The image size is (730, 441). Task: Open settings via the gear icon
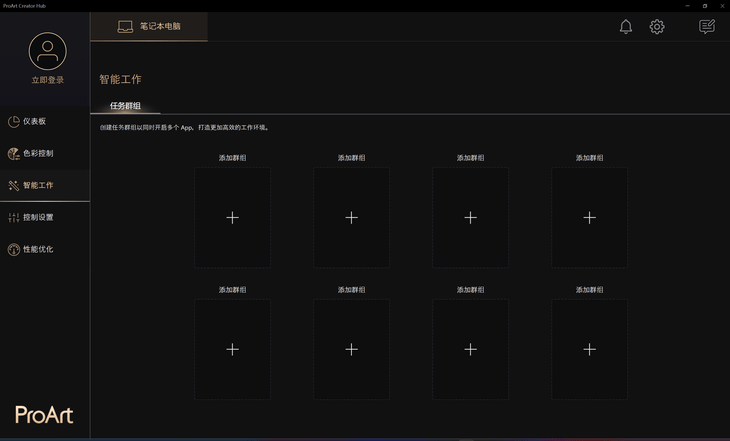coord(657,27)
